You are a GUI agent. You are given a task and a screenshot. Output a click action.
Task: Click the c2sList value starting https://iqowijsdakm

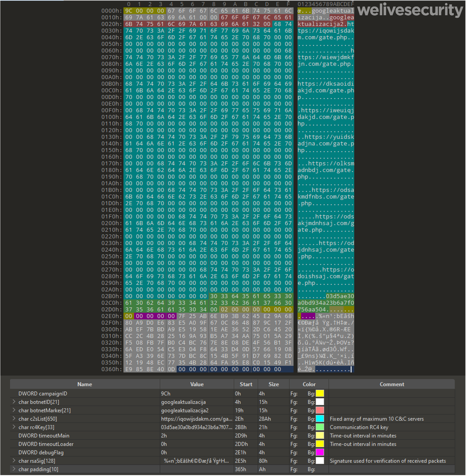197,419
